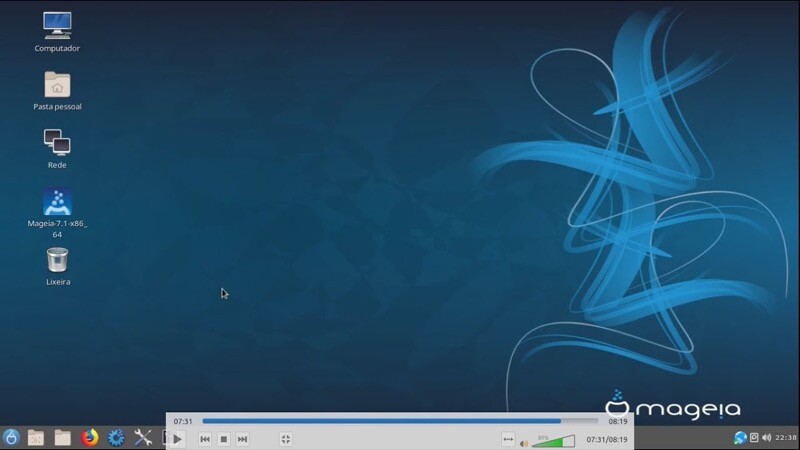
Task: Exit fullscreen using the shrink arrows icon
Action: click(286, 439)
